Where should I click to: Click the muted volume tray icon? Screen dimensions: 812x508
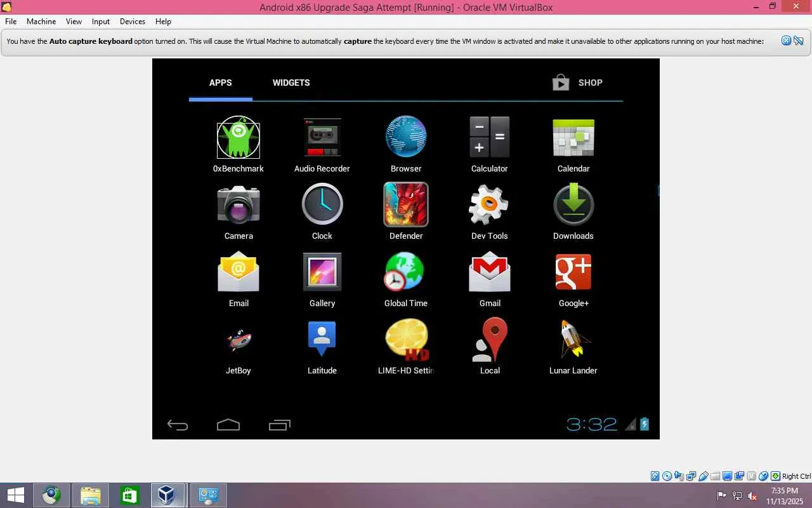click(752, 496)
